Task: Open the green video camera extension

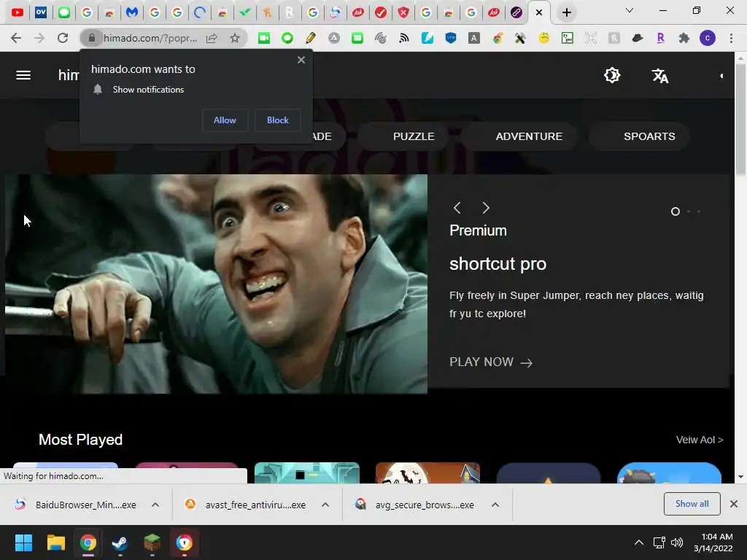Action: [x=264, y=38]
